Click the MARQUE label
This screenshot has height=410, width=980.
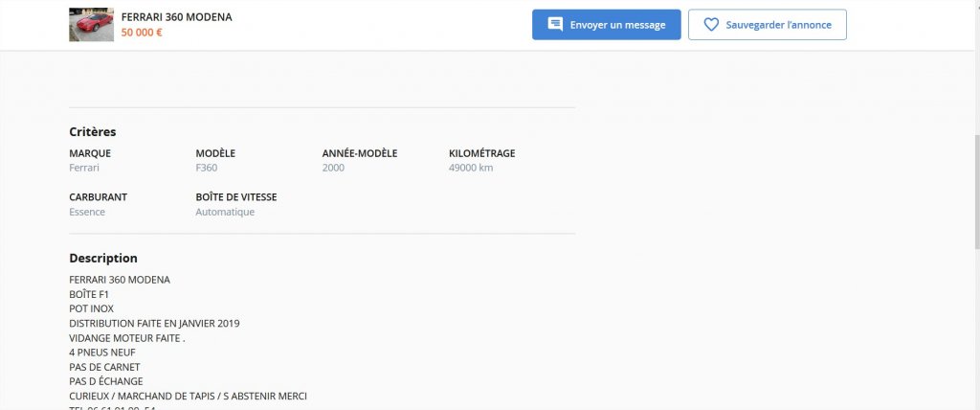pos(90,153)
